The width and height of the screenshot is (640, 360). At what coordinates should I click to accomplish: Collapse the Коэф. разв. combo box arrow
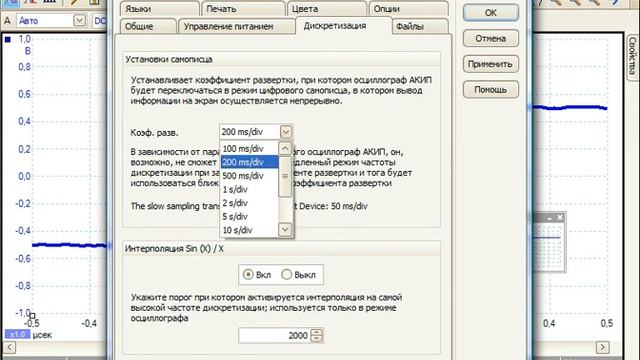(x=286, y=132)
